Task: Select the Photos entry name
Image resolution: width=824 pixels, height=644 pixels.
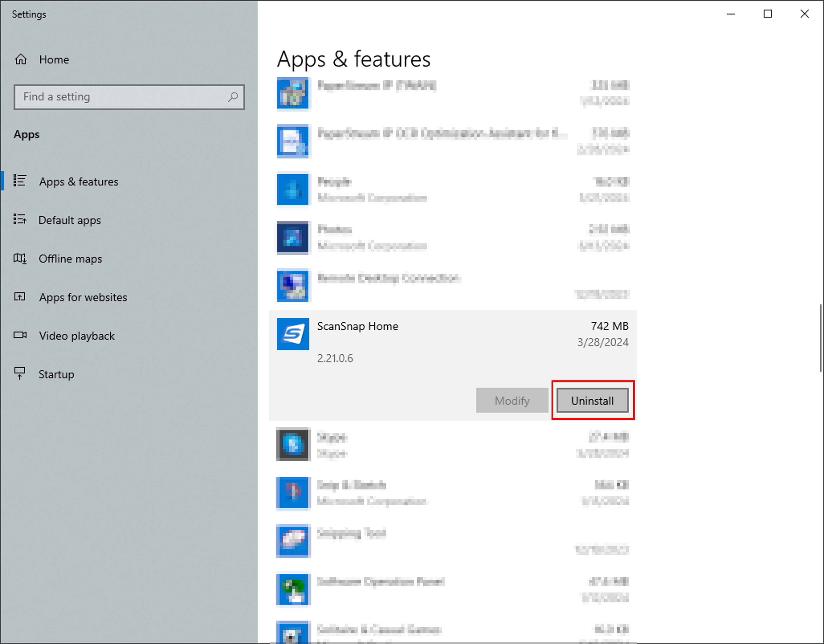Action: pyautogui.click(x=334, y=229)
